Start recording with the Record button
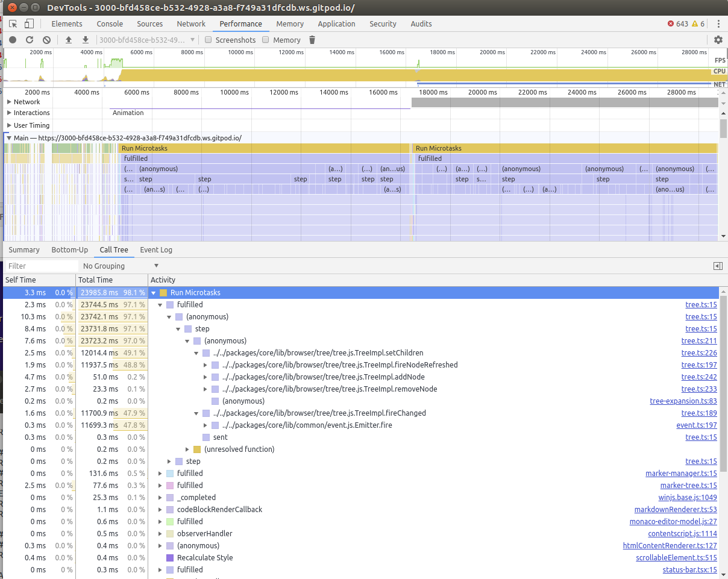The image size is (728, 579). (13, 40)
